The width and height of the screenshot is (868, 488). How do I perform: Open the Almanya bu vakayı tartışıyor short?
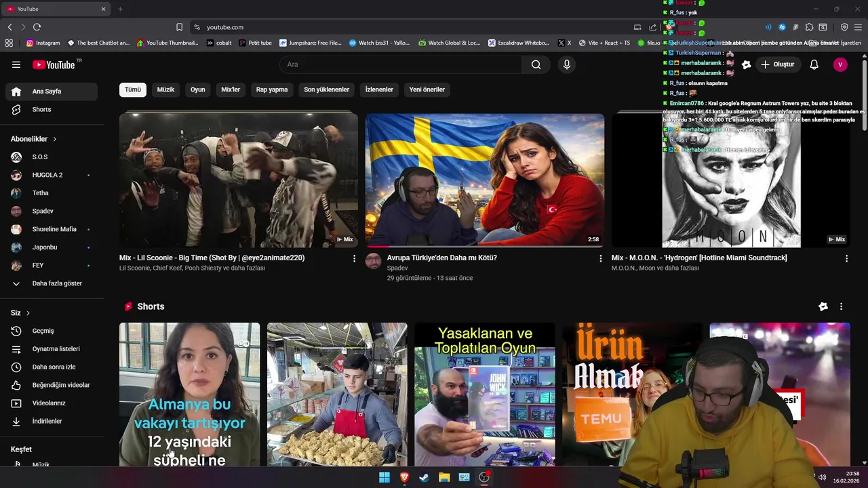(190, 394)
